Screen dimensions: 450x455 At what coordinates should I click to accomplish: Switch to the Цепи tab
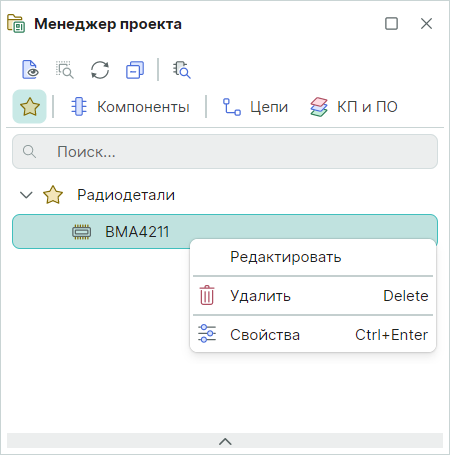[255, 107]
